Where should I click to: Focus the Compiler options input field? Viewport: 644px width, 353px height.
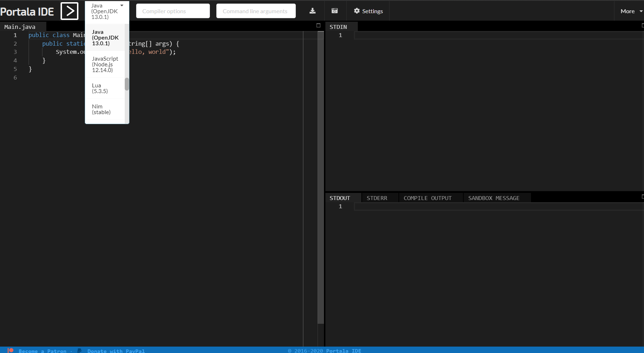(173, 11)
